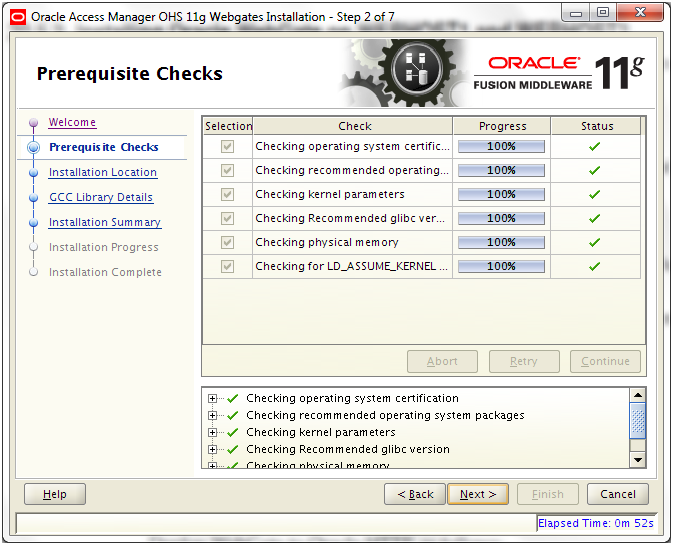Select 'Checking recommended operating system packages' tree row

[x=385, y=415]
